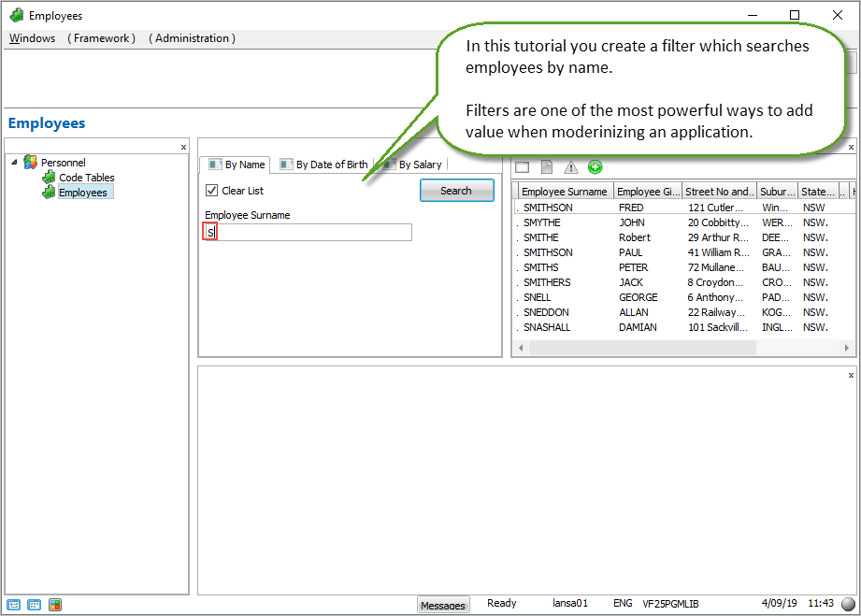
Task: Close the navigation tree pane
Action: [x=183, y=147]
